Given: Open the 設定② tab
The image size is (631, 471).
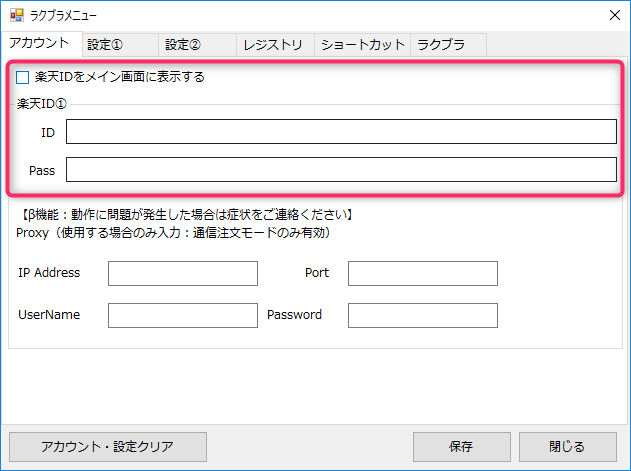Looking at the screenshot, I should (x=183, y=44).
